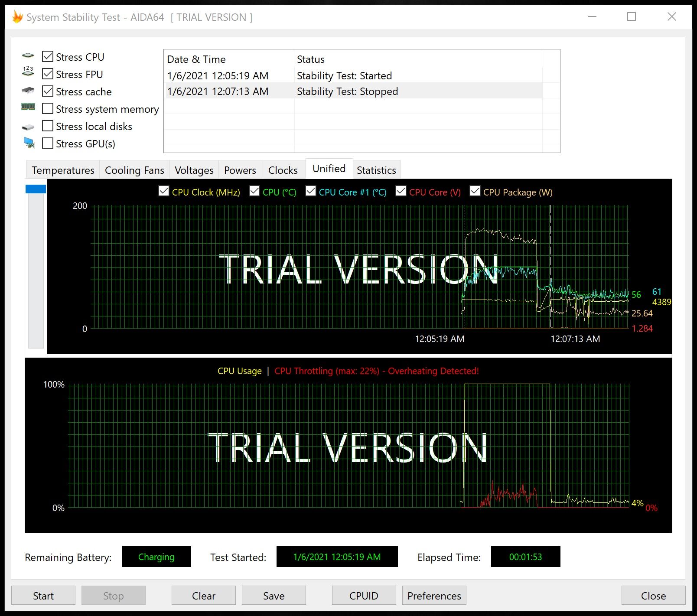
Task: Click the AIDA64 flame icon in title bar
Action: 17,17
